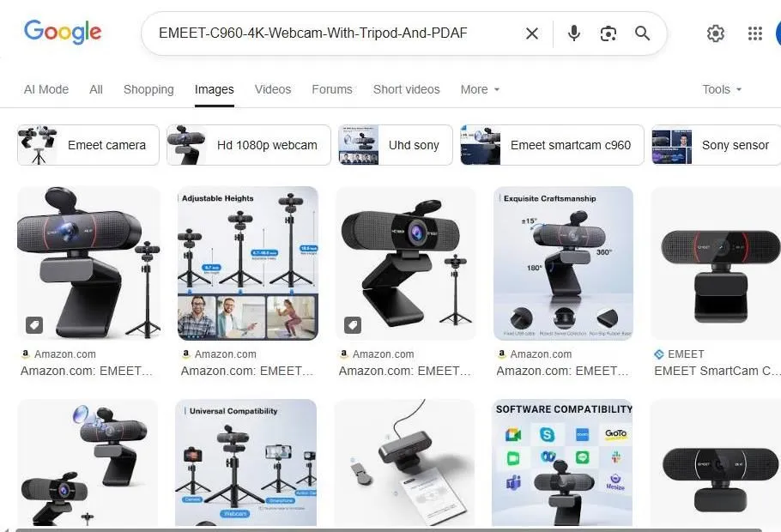The width and height of the screenshot is (781, 532).
Task: Select Sony sensor suggestion chip
Action: 717,145
